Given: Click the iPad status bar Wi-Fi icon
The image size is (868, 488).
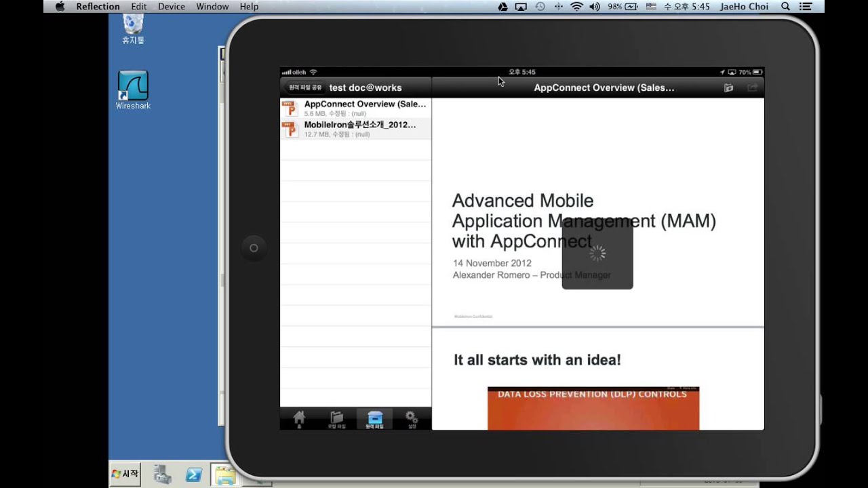Looking at the screenshot, I should click(x=313, y=72).
